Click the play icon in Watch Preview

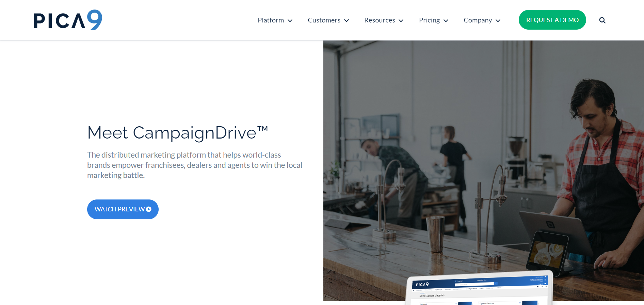[149, 209]
